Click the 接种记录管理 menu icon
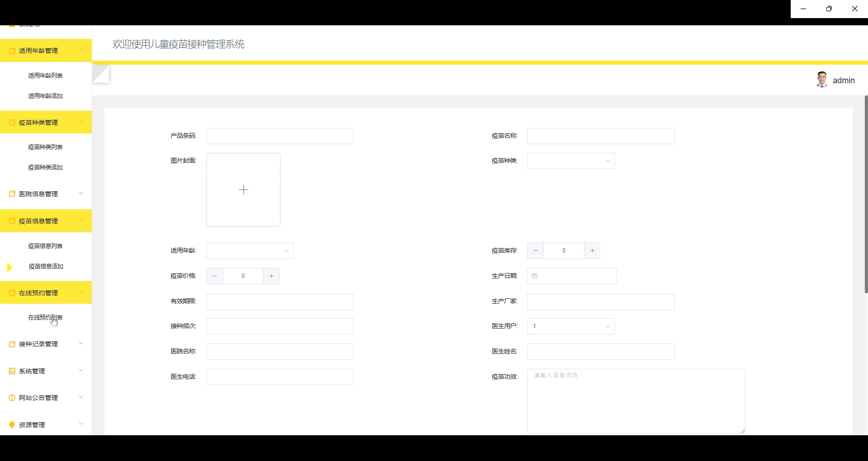 click(x=12, y=344)
